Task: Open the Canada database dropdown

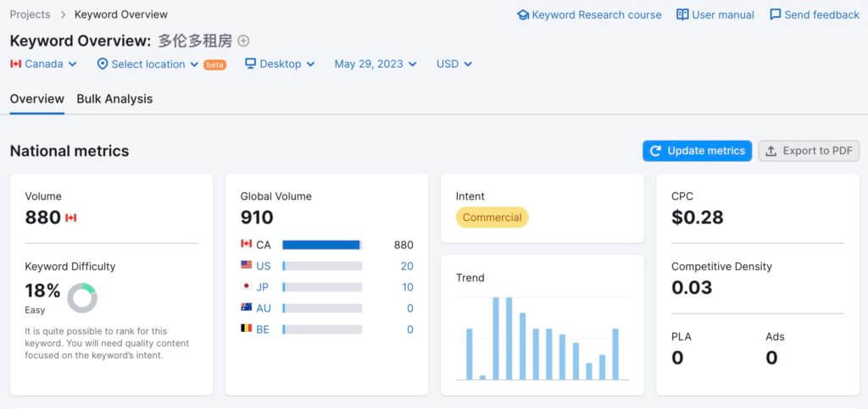Action: 43,64
